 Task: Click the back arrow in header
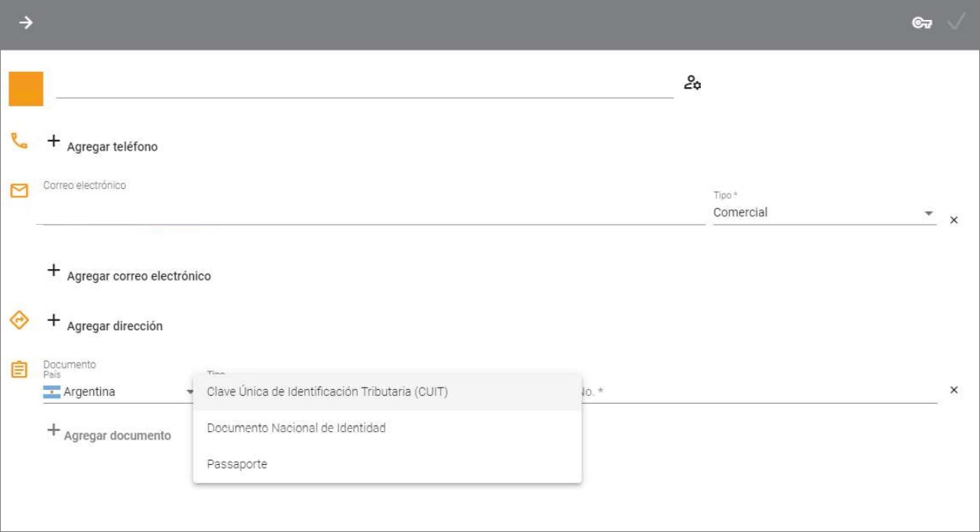pyautogui.click(x=26, y=23)
